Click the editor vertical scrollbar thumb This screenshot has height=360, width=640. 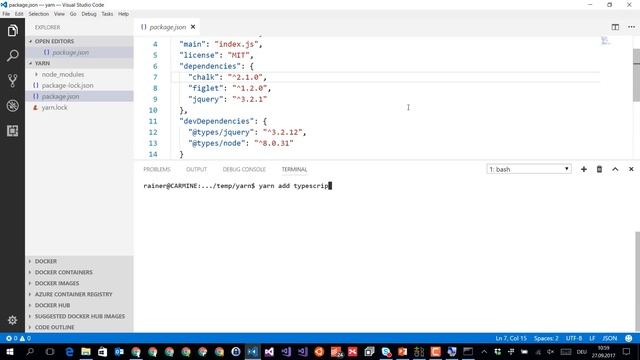click(x=636, y=75)
